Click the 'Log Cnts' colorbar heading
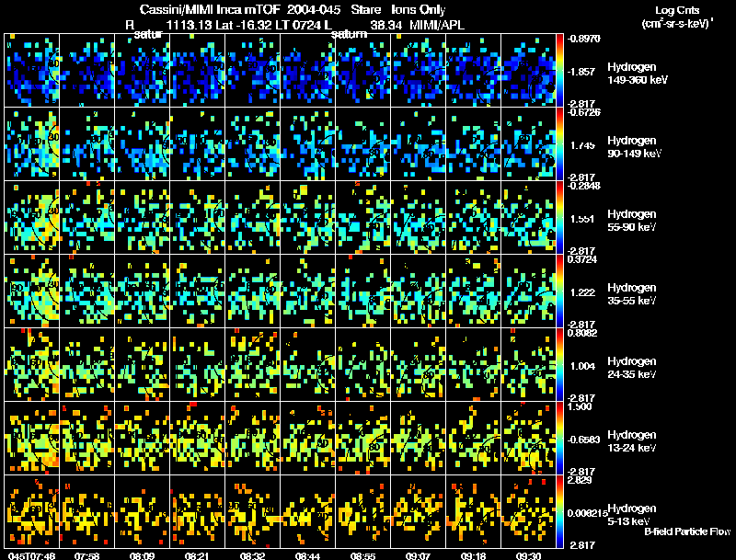 (x=677, y=10)
